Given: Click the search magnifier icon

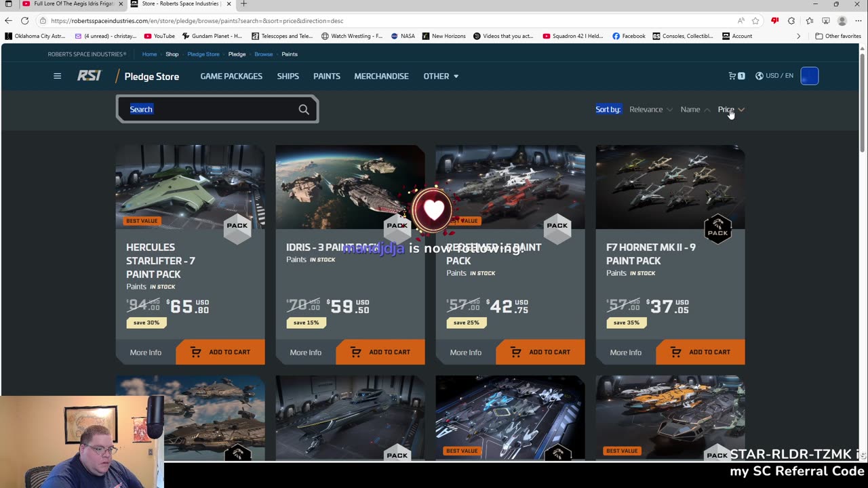Looking at the screenshot, I should 304,109.
